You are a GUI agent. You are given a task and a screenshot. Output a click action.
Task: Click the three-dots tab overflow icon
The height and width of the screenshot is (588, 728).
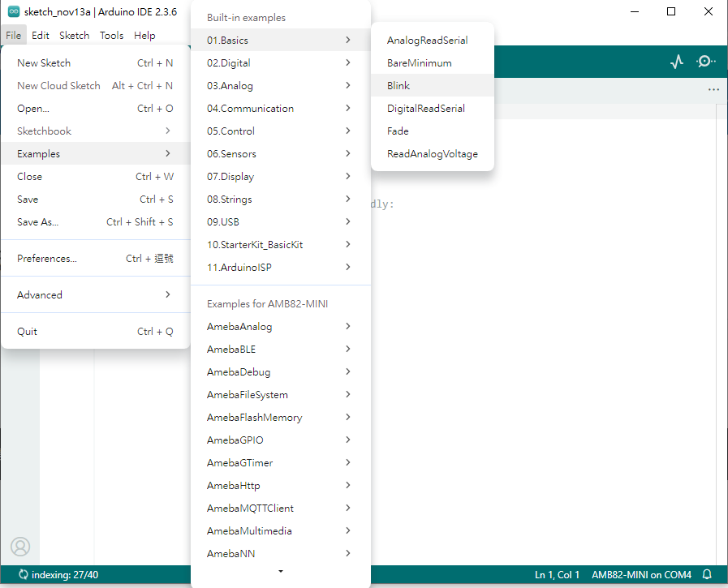[713, 90]
